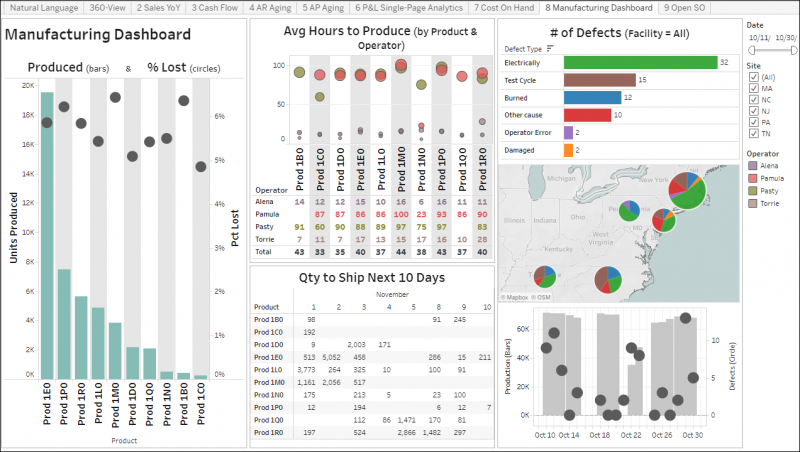Select the Alena operator legend swatch
This screenshot has width=800, height=452.
pyautogui.click(x=752, y=166)
